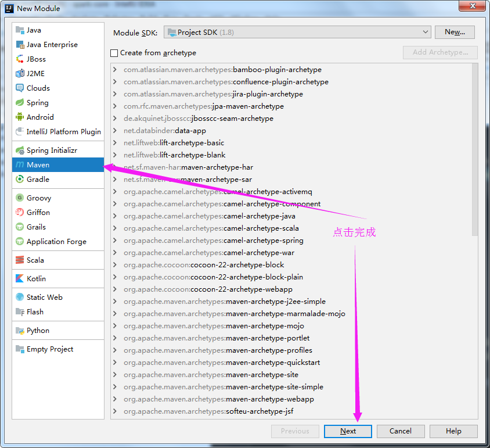Choose the JBoss icon in sidebar
Image resolution: width=490 pixels, height=448 pixels.
(x=20, y=59)
